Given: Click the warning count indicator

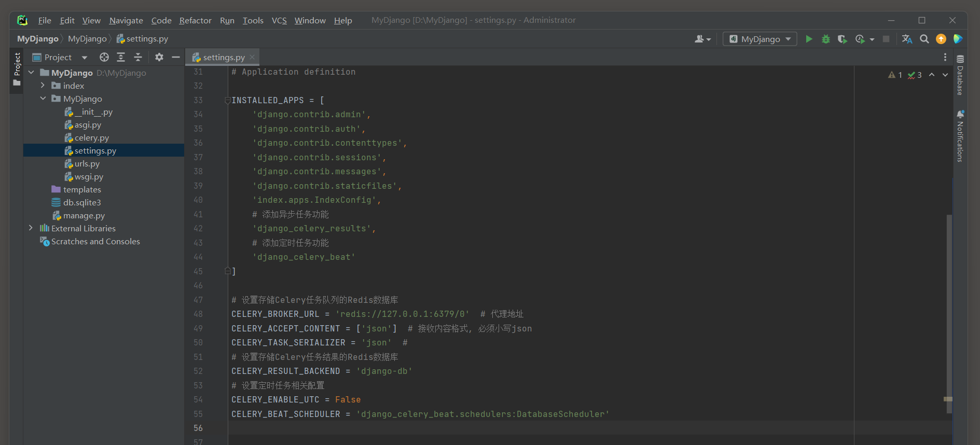Looking at the screenshot, I should (x=895, y=75).
